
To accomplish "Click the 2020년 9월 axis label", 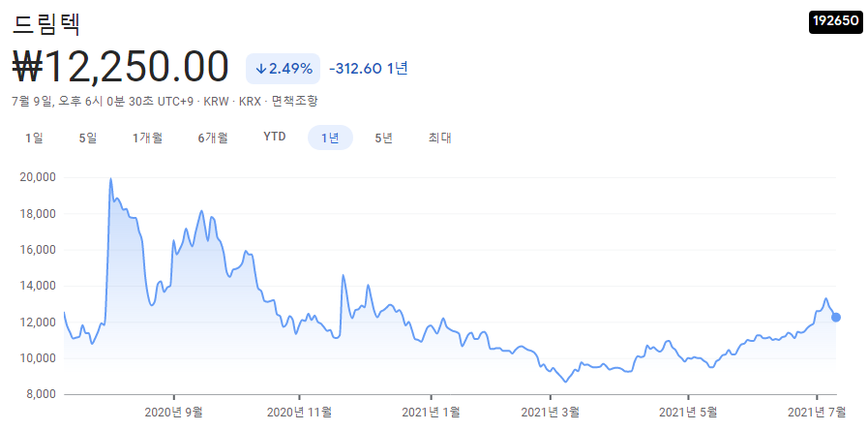I will 173,413.
